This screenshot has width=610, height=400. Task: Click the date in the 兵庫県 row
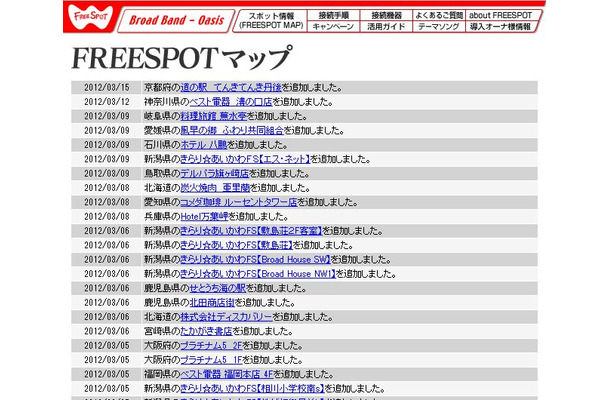tap(107, 217)
